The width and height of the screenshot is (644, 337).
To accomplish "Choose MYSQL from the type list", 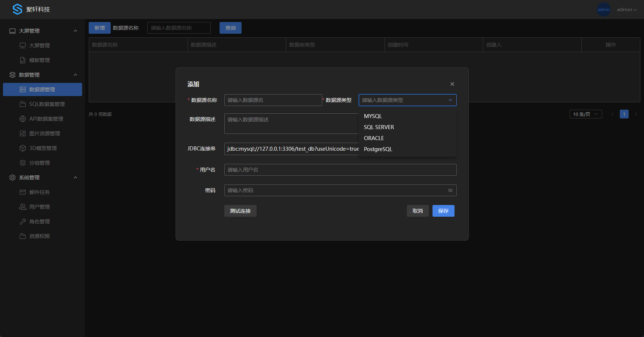I will coord(408,116).
